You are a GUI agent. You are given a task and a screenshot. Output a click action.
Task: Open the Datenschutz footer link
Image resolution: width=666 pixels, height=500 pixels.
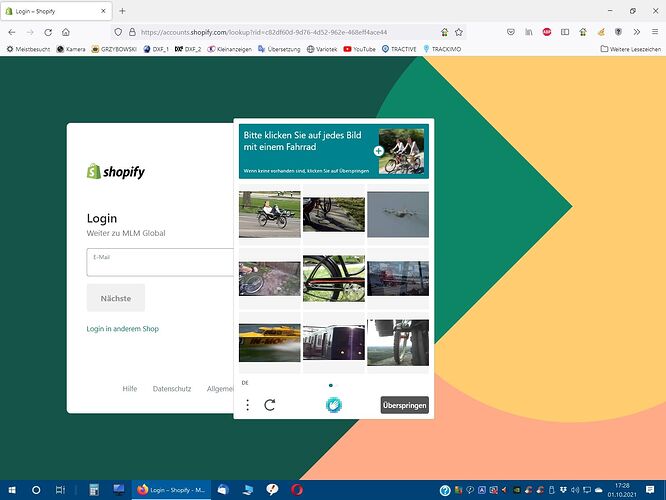coord(172,389)
